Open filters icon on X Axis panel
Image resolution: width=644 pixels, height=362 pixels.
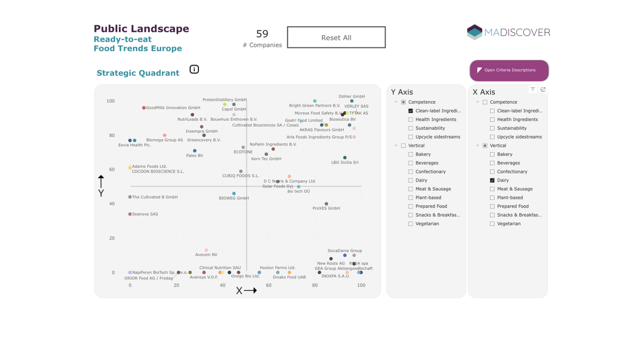(x=533, y=89)
